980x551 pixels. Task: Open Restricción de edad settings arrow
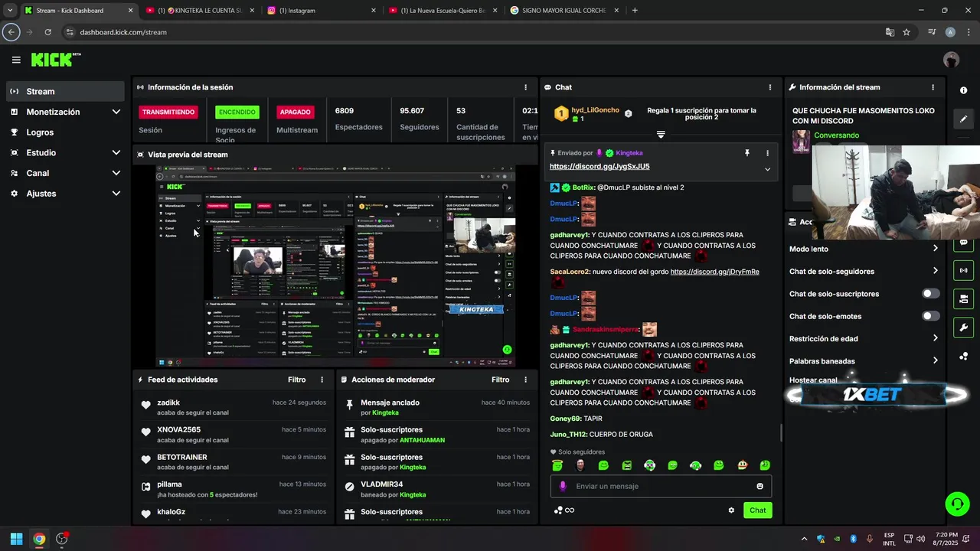tap(935, 338)
